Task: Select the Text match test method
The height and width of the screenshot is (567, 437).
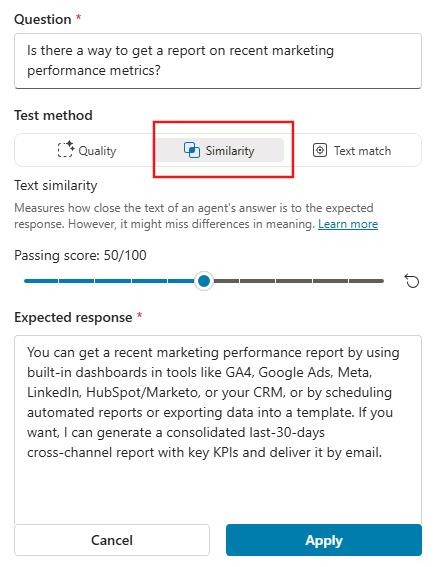Action: [352, 150]
